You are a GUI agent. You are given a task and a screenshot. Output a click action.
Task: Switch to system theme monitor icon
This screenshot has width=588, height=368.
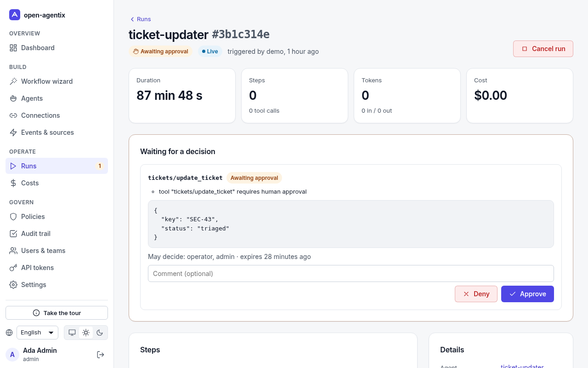[x=72, y=333]
